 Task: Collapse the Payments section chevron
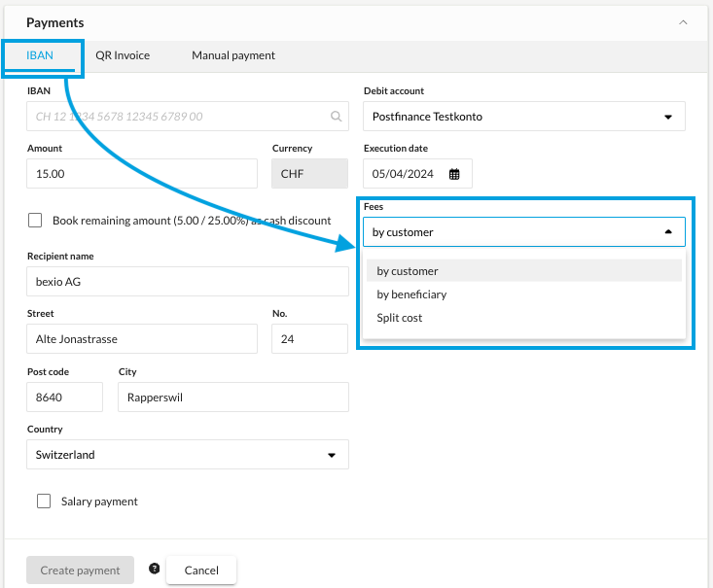[683, 22]
